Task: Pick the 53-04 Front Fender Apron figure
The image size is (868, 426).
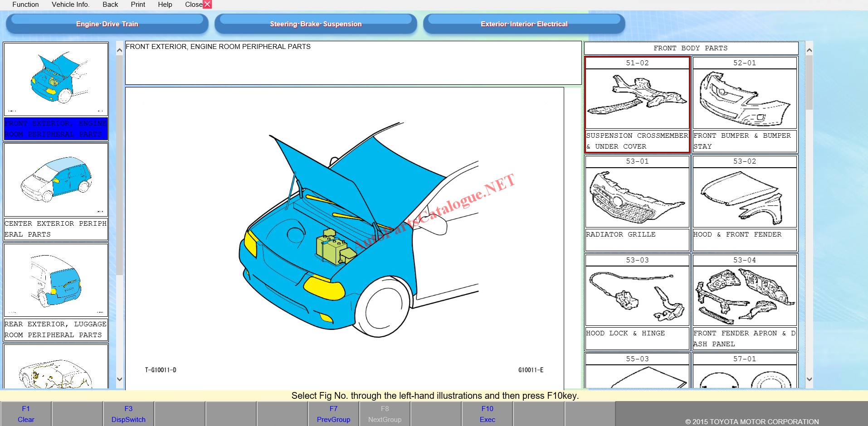Action: pyautogui.click(x=745, y=295)
